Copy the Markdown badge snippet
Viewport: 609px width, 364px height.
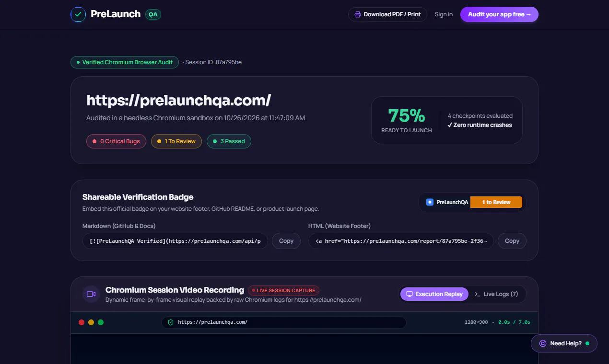286,241
